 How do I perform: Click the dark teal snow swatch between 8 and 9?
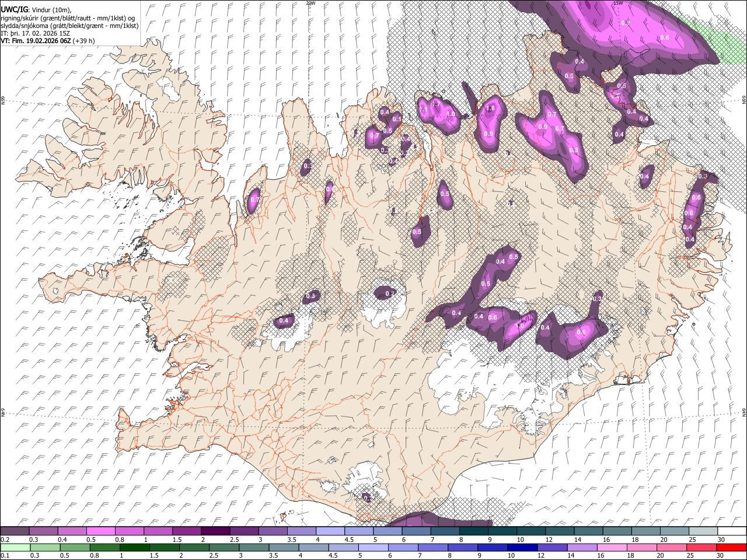point(473,531)
